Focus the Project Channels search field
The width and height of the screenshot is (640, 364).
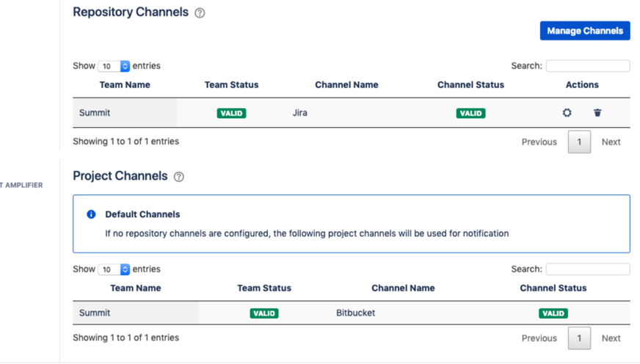[x=587, y=269]
